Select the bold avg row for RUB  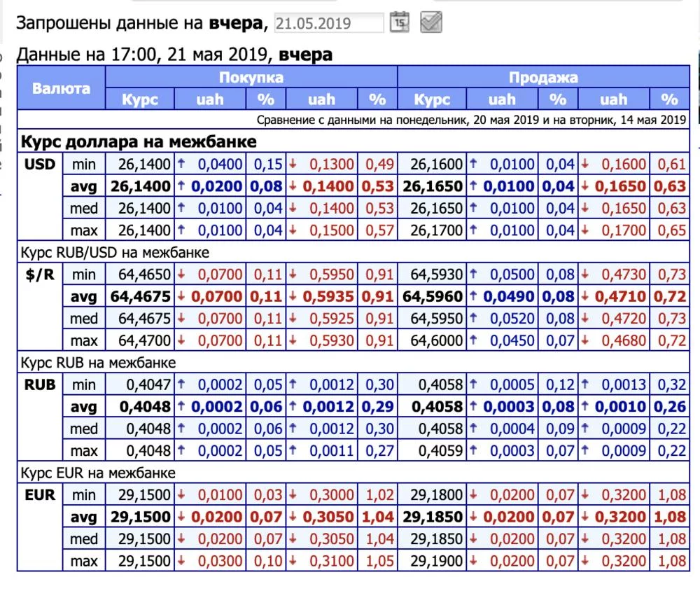83,406
